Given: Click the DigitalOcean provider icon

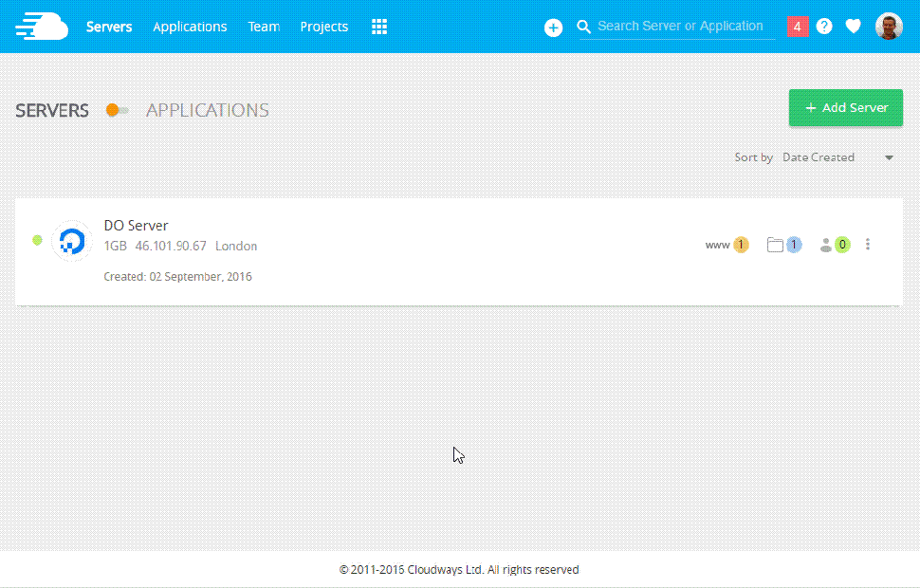Looking at the screenshot, I should (72, 241).
